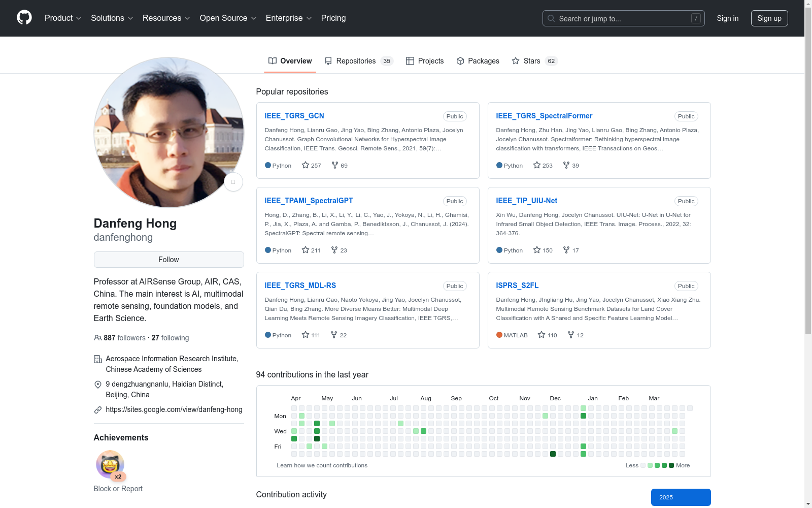Click the fork icon of IEEE_TIP_UIU-Net
The image size is (812, 508).
[x=566, y=250]
